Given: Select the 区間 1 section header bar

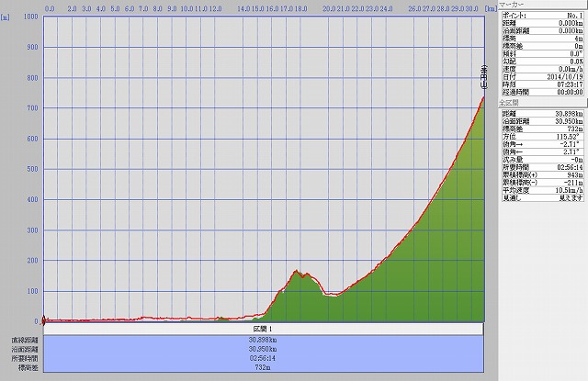Looking at the screenshot, I should (264, 328).
